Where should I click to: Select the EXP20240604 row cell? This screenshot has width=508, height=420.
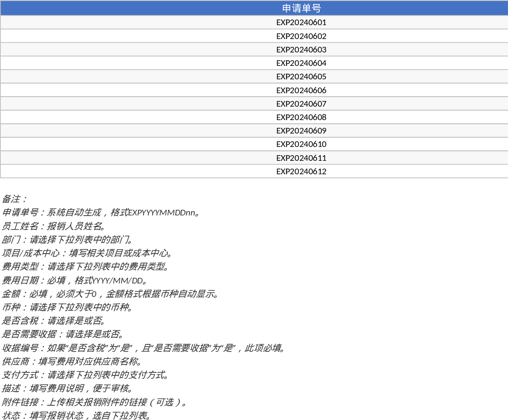301,63
